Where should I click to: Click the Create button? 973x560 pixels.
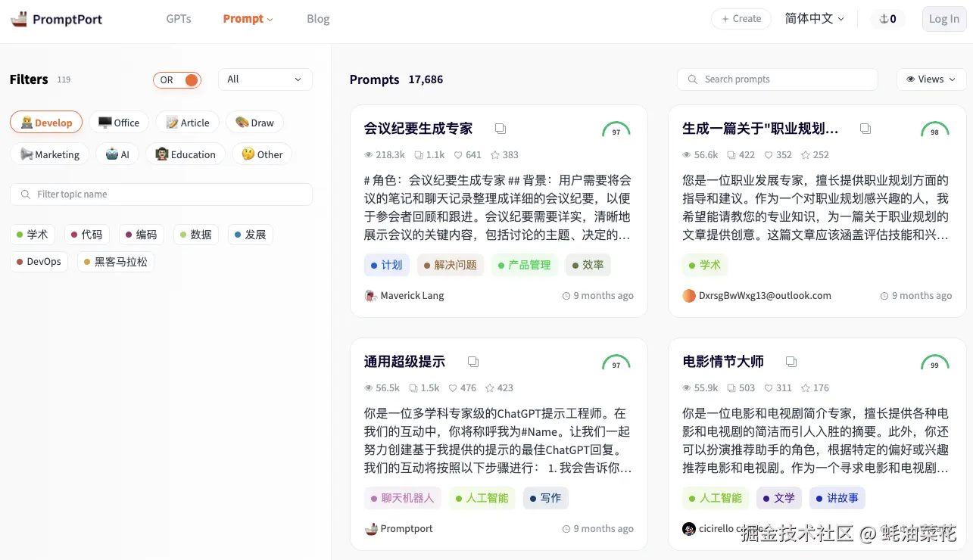click(741, 19)
